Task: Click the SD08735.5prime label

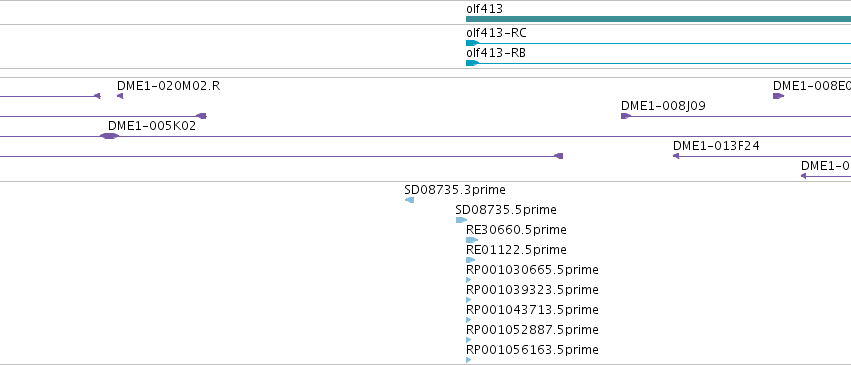Action: click(506, 210)
